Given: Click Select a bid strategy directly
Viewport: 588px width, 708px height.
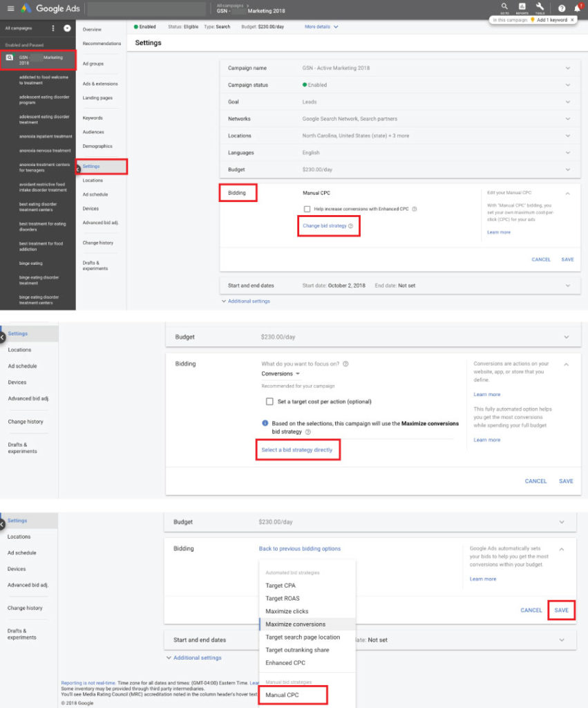Looking at the screenshot, I should 297,449.
